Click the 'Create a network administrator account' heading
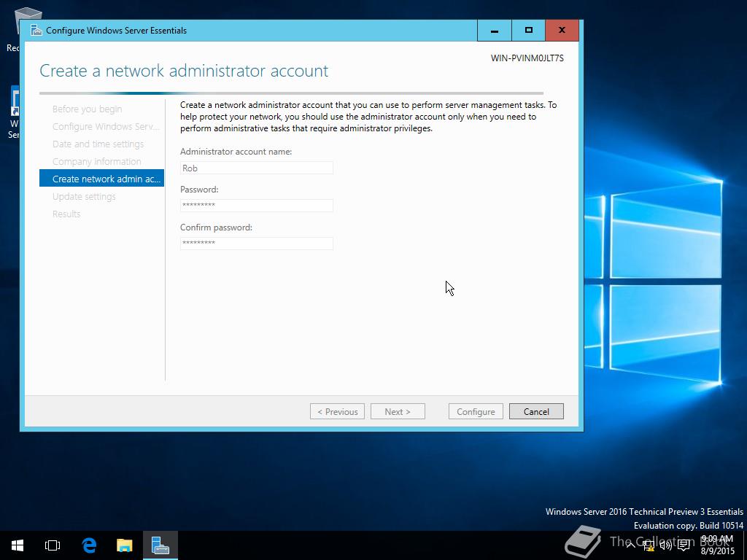This screenshot has width=747, height=560. (184, 71)
